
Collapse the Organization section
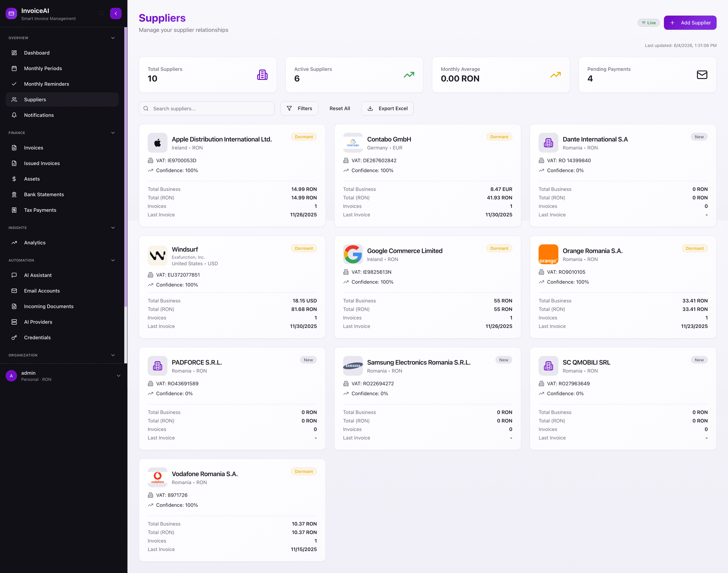(x=113, y=355)
